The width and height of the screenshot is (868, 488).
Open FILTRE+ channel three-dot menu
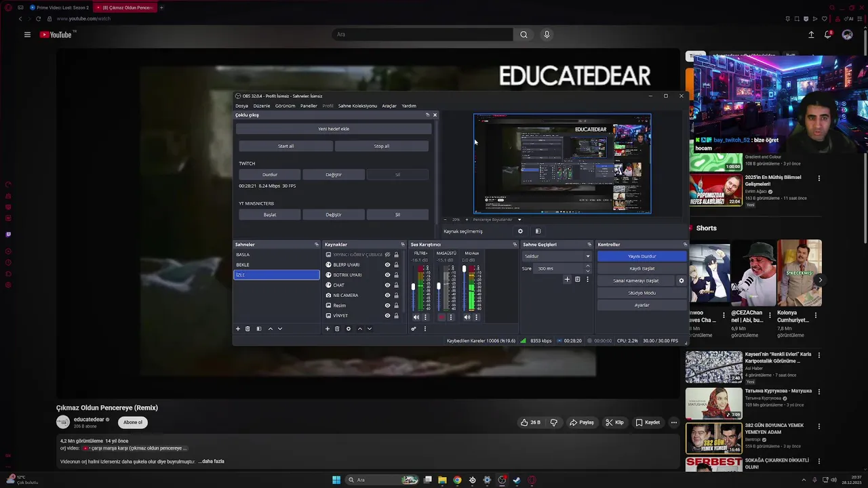pos(426,317)
